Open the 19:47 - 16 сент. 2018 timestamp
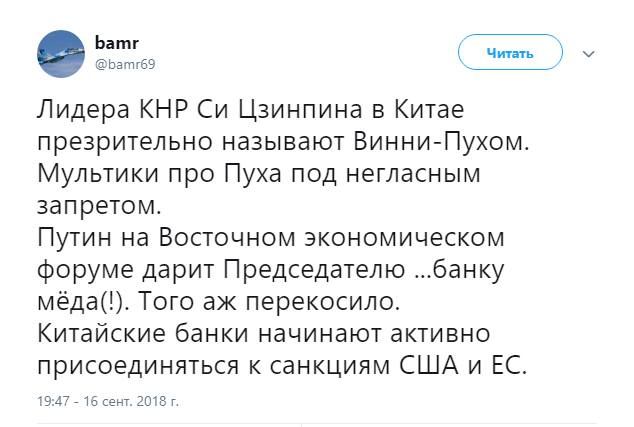Screen dimensions: 634x427 [x=108, y=401]
